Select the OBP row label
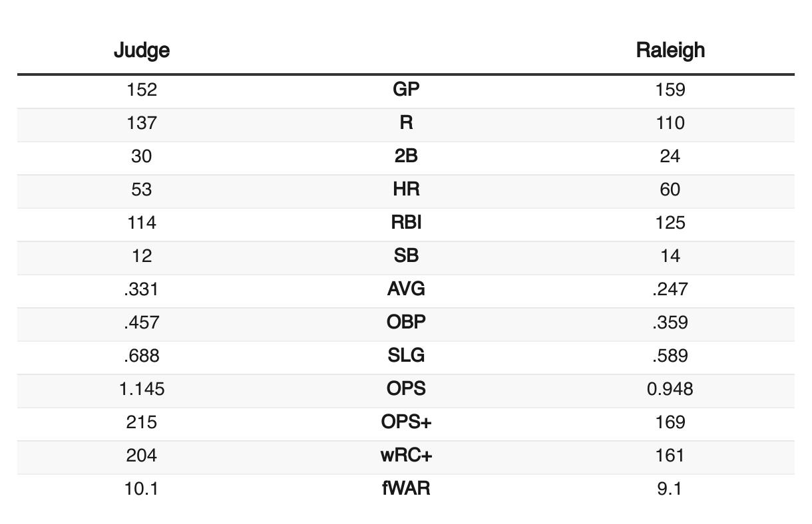The height and width of the screenshot is (524, 812). click(x=406, y=323)
